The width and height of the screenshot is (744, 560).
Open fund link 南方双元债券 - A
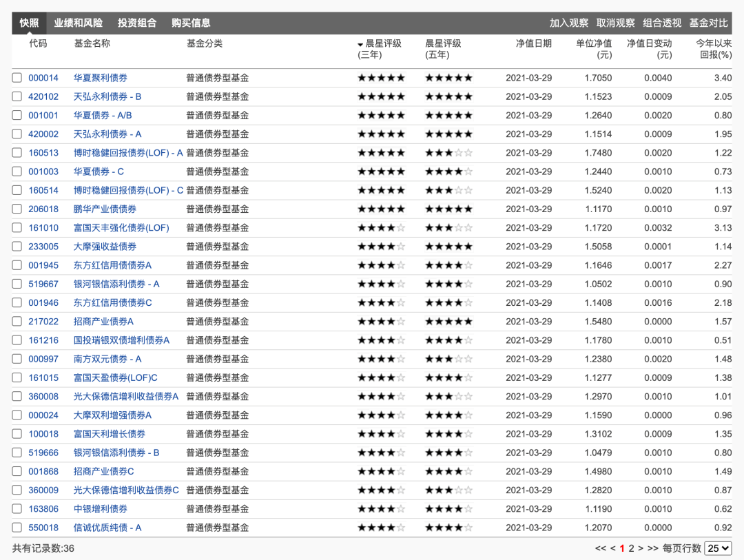tap(107, 359)
